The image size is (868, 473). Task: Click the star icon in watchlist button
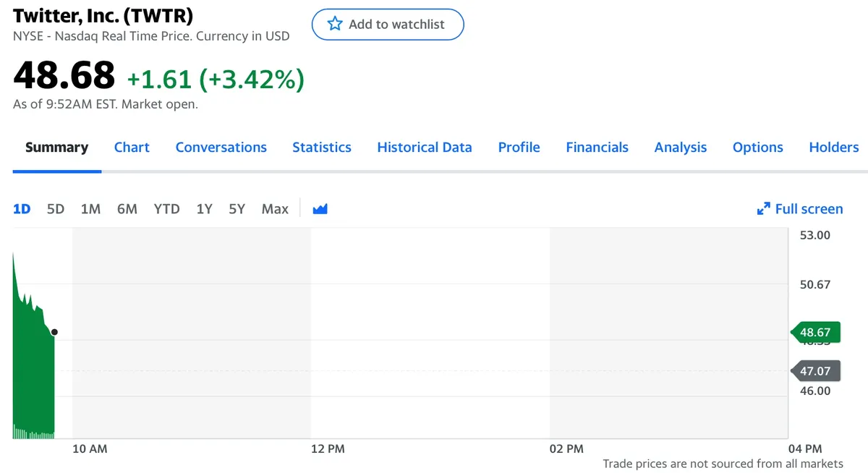click(335, 24)
